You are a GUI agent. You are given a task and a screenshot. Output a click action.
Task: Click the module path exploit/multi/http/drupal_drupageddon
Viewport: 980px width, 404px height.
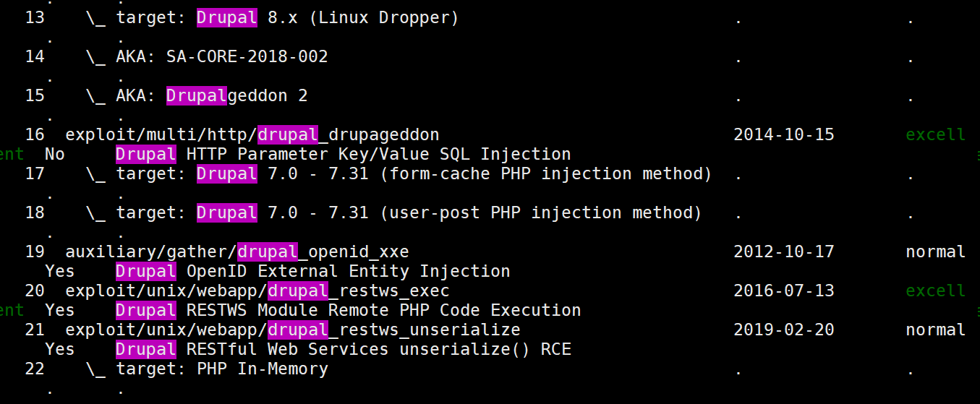click(x=252, y=134)
